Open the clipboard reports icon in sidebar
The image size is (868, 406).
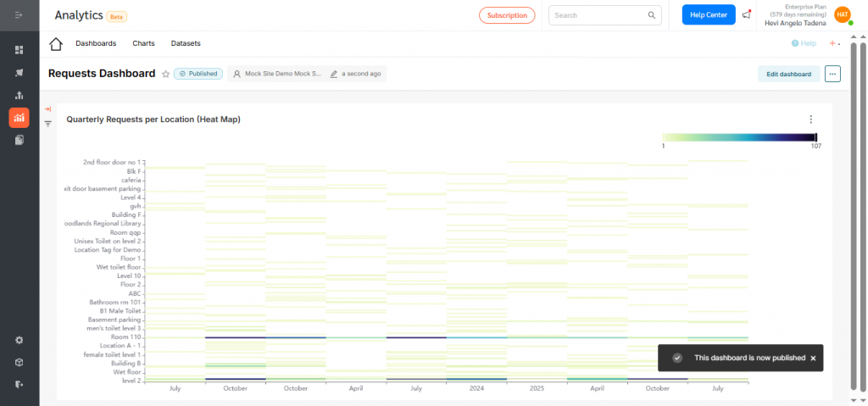tap(19, 140)
